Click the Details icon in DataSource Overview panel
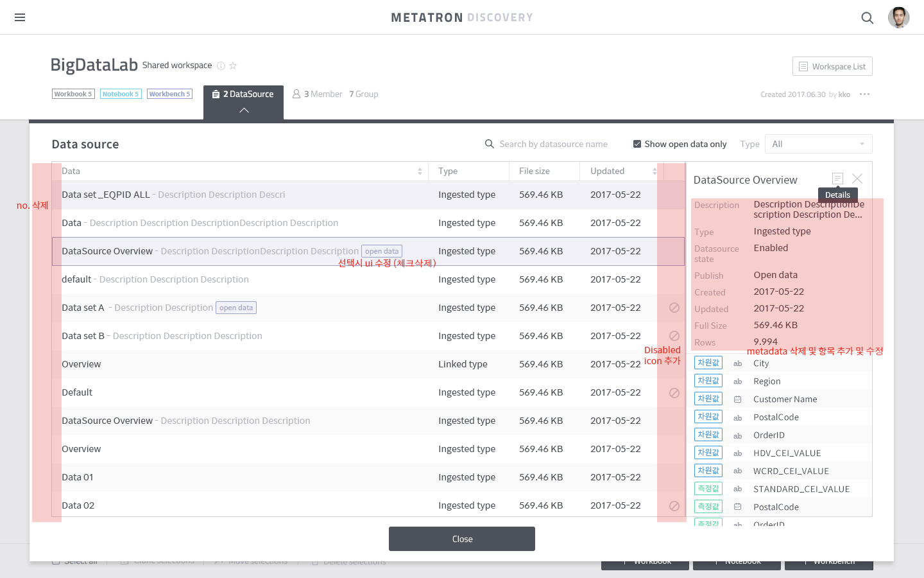Viewport: 924px width, 578px height. [x=837, y=179]
